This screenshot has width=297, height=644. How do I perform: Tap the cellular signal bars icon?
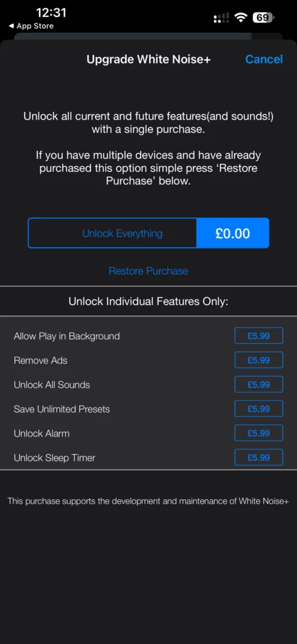coord(221,18)
